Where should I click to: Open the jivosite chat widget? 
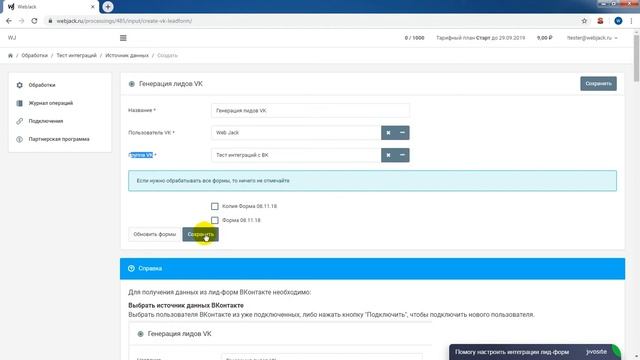535,352
